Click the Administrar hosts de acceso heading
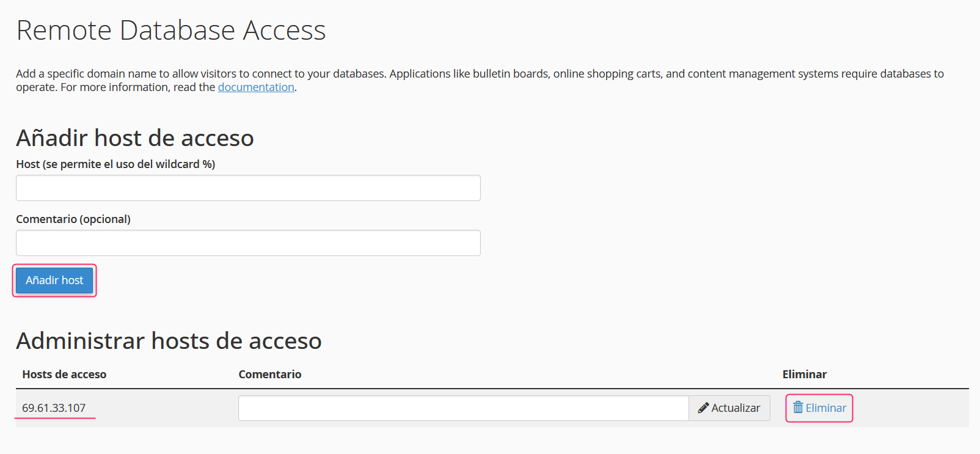 click(x=169, y=341)
